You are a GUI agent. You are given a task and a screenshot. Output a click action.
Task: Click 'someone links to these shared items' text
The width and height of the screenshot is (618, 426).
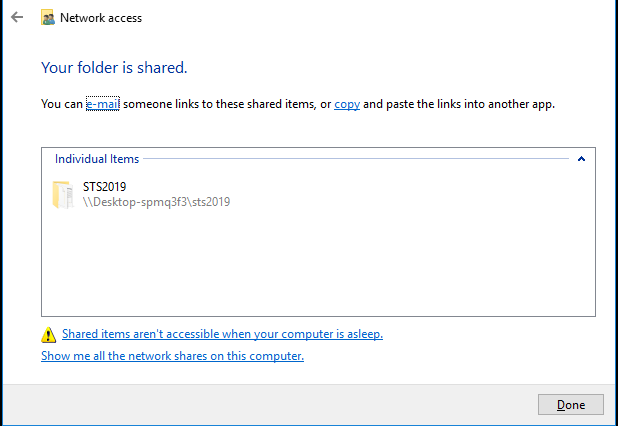(x=219, y=104)
